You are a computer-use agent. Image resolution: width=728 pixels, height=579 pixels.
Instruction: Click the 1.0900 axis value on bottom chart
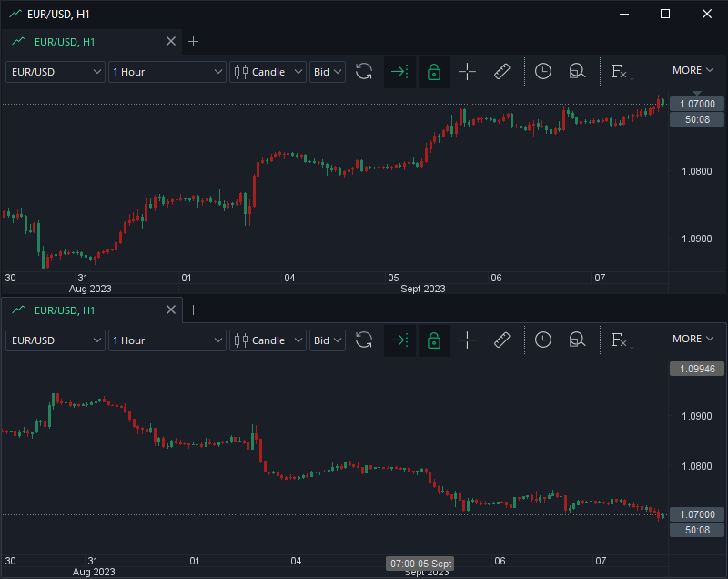pos(696,416)
